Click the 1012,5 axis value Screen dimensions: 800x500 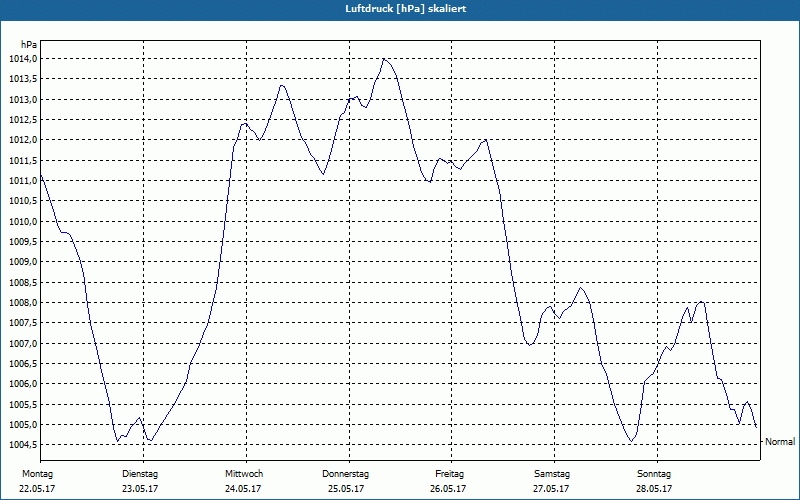pos(23,120)
